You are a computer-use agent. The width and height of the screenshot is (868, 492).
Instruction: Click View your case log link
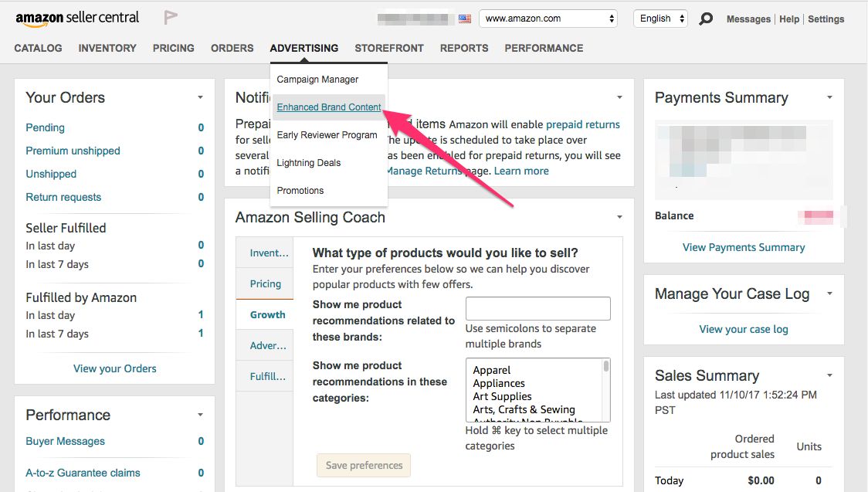(x=744, y=329)
